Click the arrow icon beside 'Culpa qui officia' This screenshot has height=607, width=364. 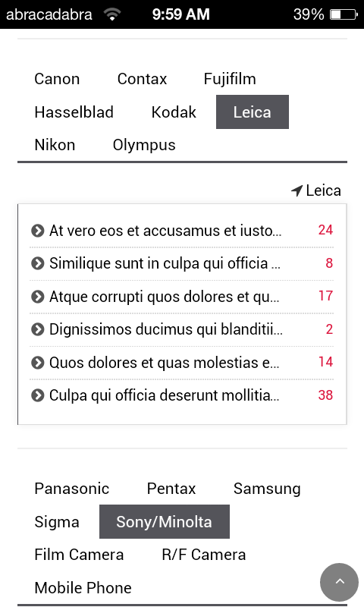tap(37, 396)
